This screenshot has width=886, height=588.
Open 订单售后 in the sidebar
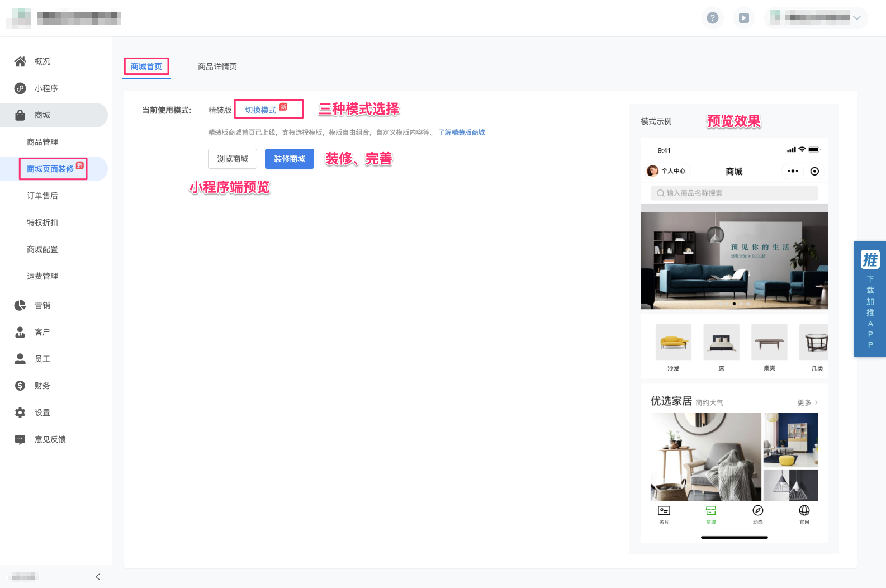tap(42, 196)
